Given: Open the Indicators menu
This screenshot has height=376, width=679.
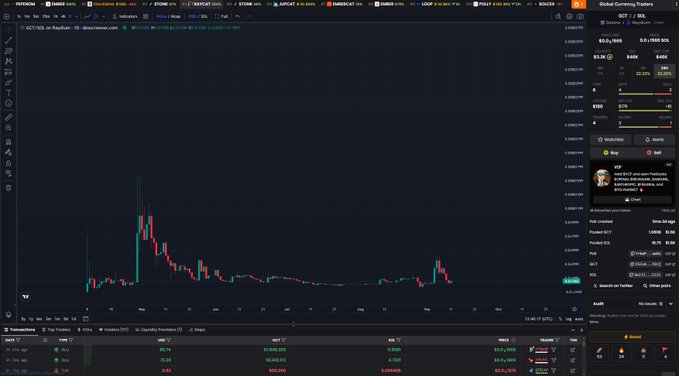Looking at the screenshot, I should click(125, 16).
